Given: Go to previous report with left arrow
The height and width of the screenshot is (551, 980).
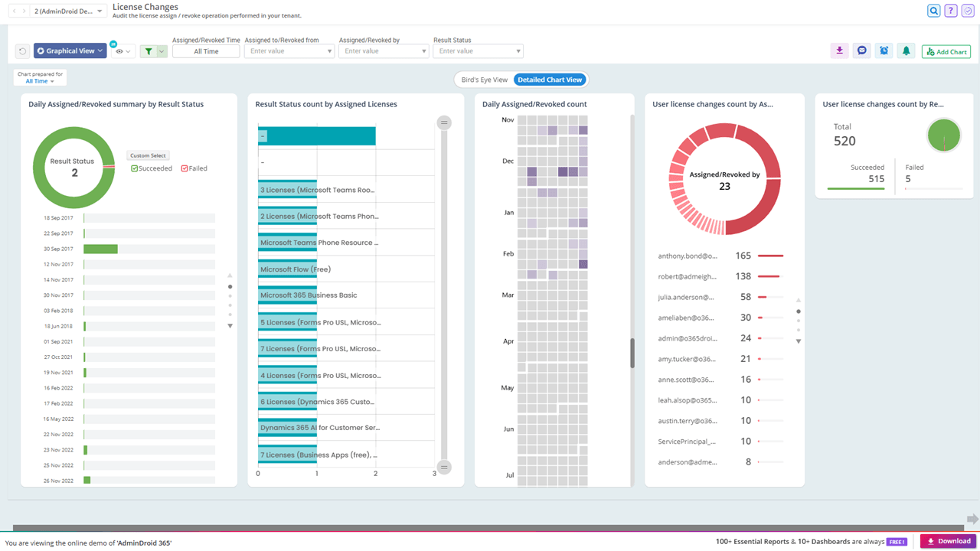Looking at the screenshot, I should click(14, 11).
